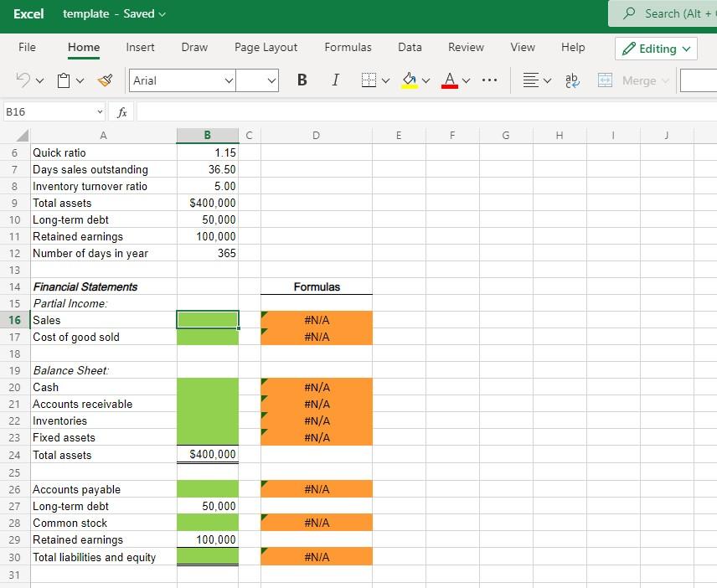Open Wrap Text via the abc icon
Viewport: 717px width, 588px height.
571,80
